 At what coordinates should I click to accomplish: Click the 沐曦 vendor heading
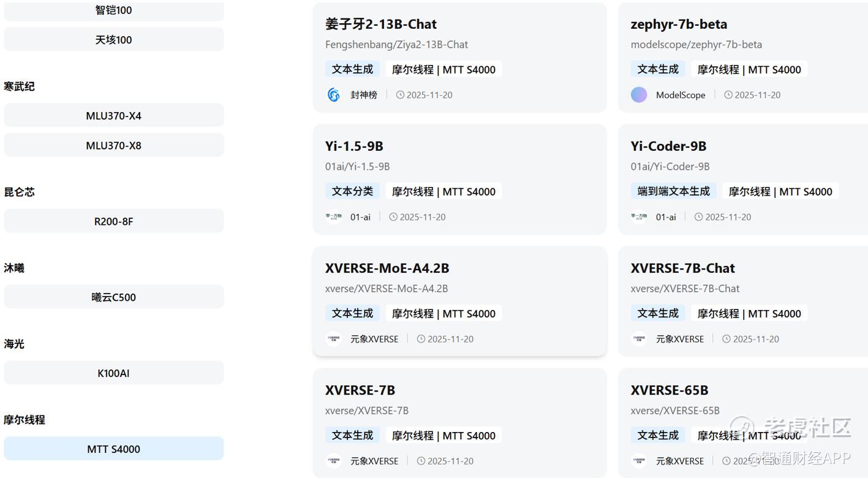(14, 268)
